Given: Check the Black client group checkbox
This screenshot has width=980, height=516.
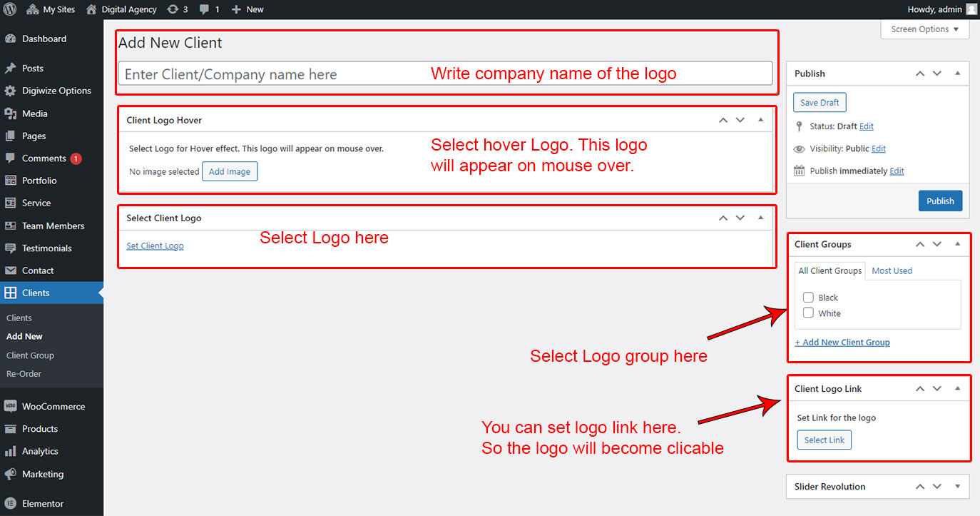Looking at the screenshot, I should (x=808, y=298).
